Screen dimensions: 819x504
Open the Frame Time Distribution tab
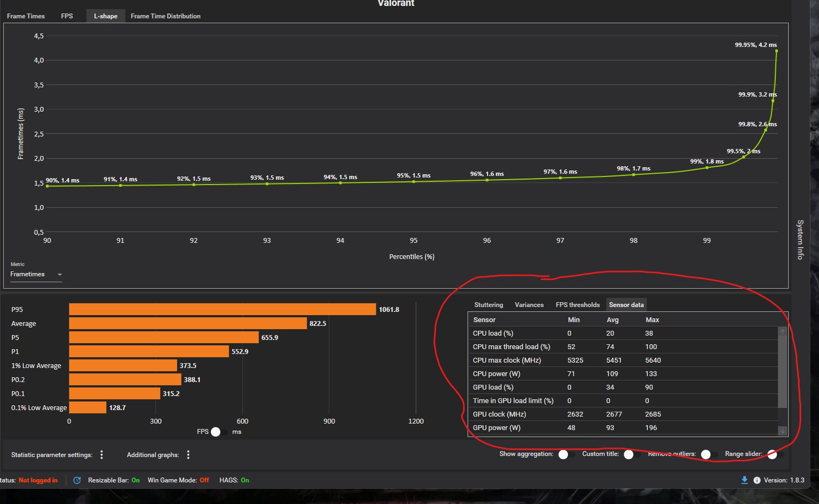tap(166, 16)
